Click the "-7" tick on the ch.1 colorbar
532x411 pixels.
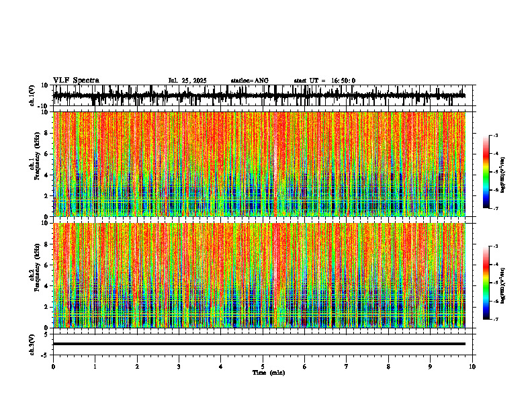pos(496,208)
